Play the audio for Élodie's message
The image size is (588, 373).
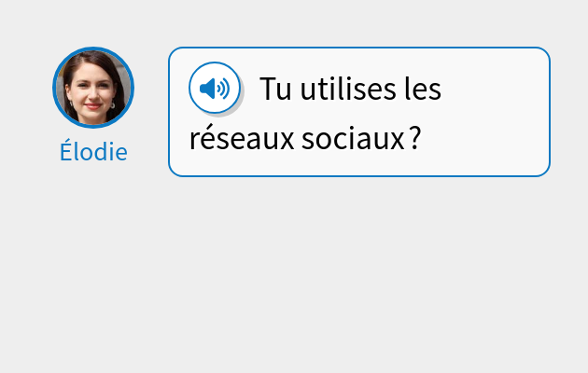tap(215, 89)
